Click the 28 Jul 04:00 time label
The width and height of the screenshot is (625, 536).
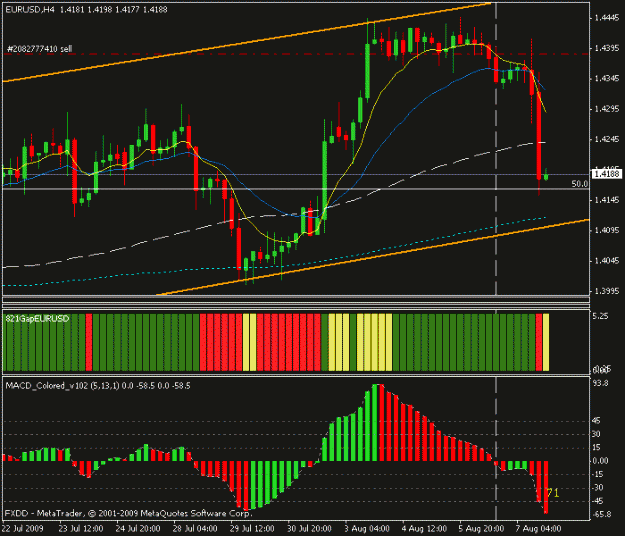[x=195, y=529]
